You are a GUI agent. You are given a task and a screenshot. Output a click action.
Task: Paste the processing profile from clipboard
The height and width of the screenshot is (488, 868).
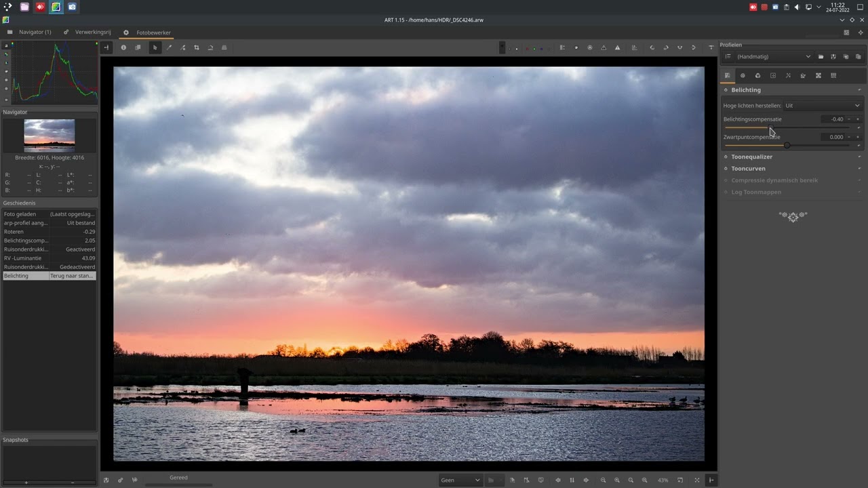tap(859, 57)
